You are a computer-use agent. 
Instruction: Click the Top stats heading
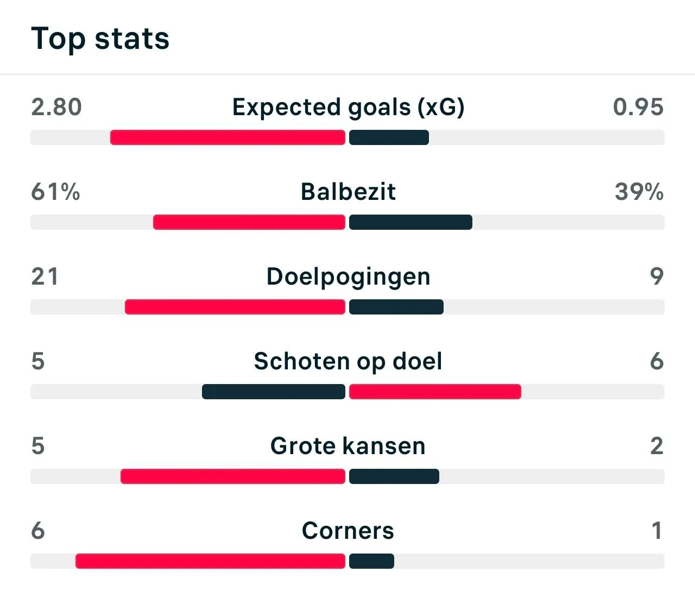[x=100, y=39]
